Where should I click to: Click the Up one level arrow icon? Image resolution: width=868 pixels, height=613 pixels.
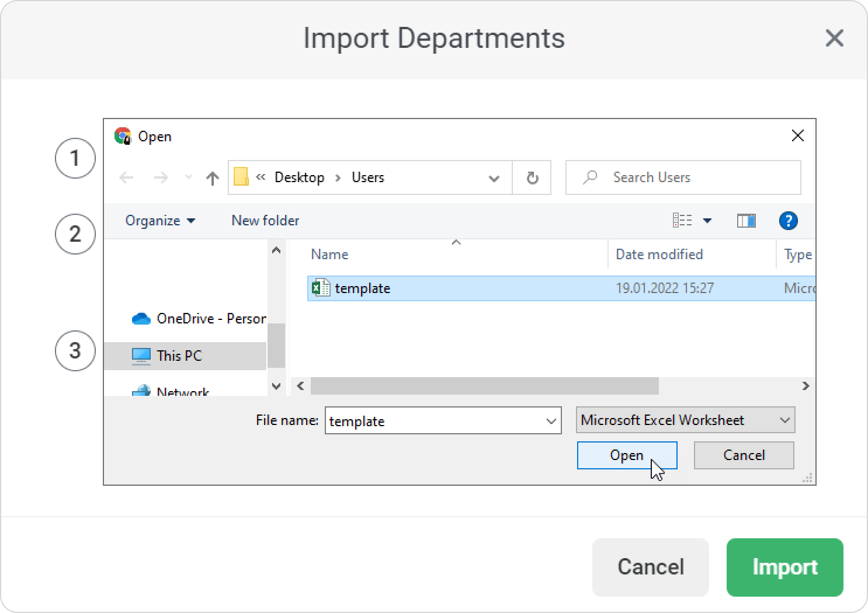click(213, 178)
